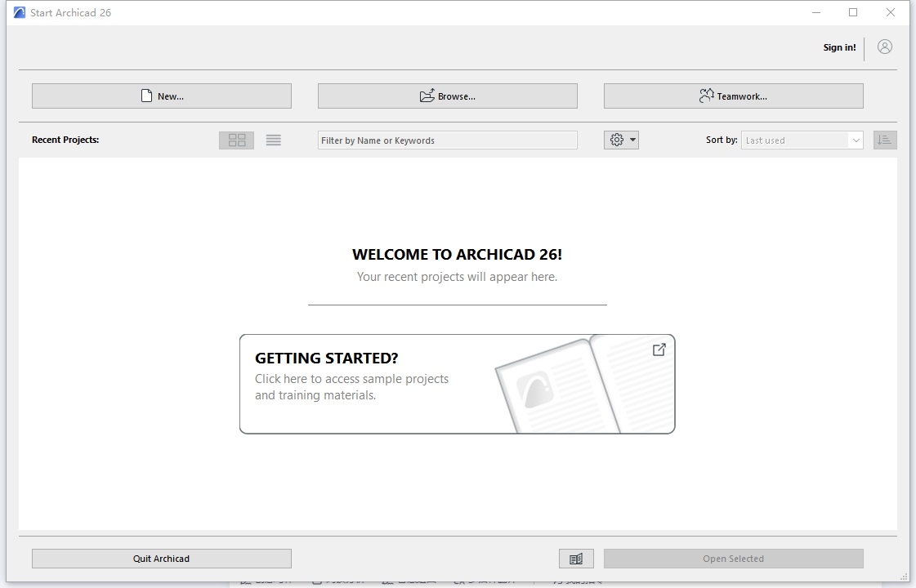916x588 pixels.
Task: Click the New project button
Action: [x=162, y=96]
